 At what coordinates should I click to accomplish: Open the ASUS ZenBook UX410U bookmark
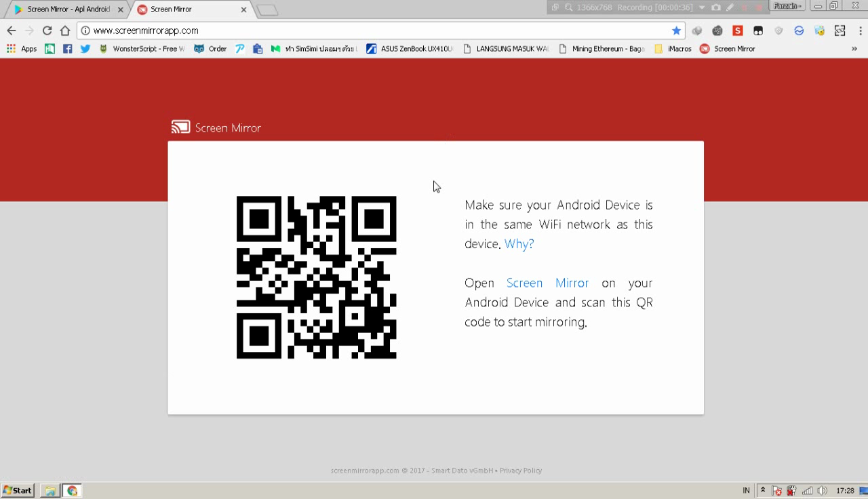pos(410,49)
